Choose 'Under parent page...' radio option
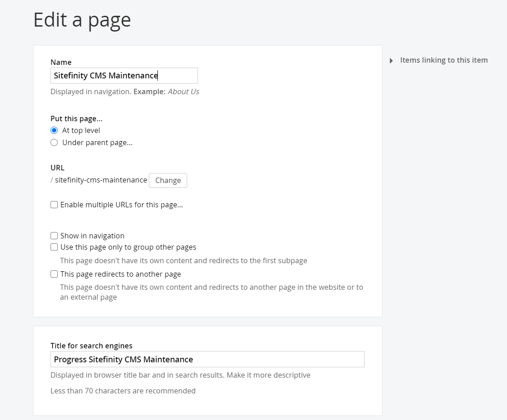The image size is (507, 420). [54, 142]
